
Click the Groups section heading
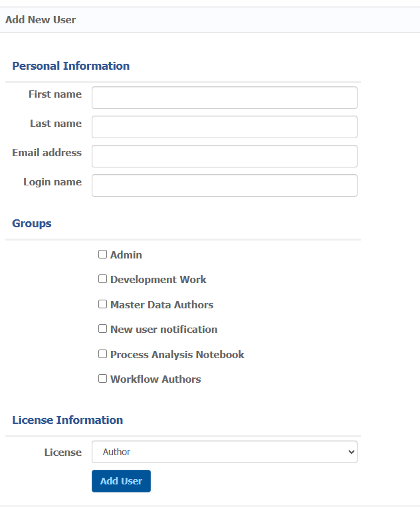(32, 223)
